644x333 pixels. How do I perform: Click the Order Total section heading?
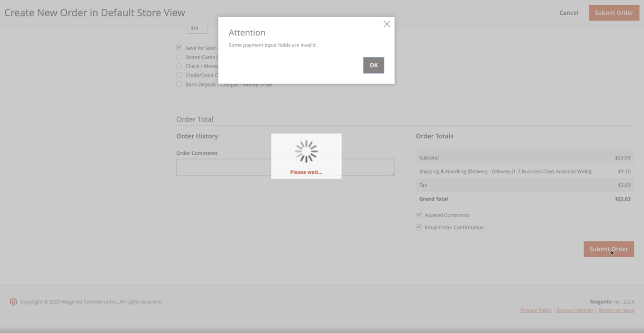(x=195, y=119)
